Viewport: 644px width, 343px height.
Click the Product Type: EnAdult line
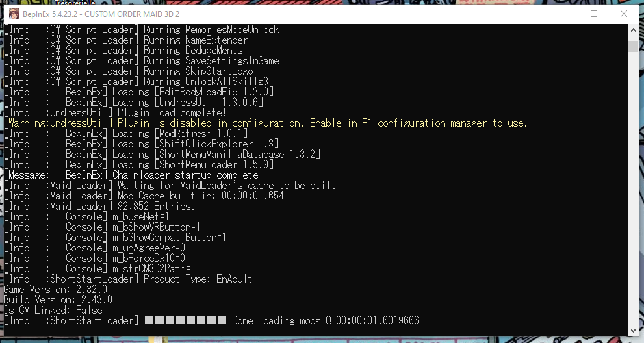click(x=128, y=279)
